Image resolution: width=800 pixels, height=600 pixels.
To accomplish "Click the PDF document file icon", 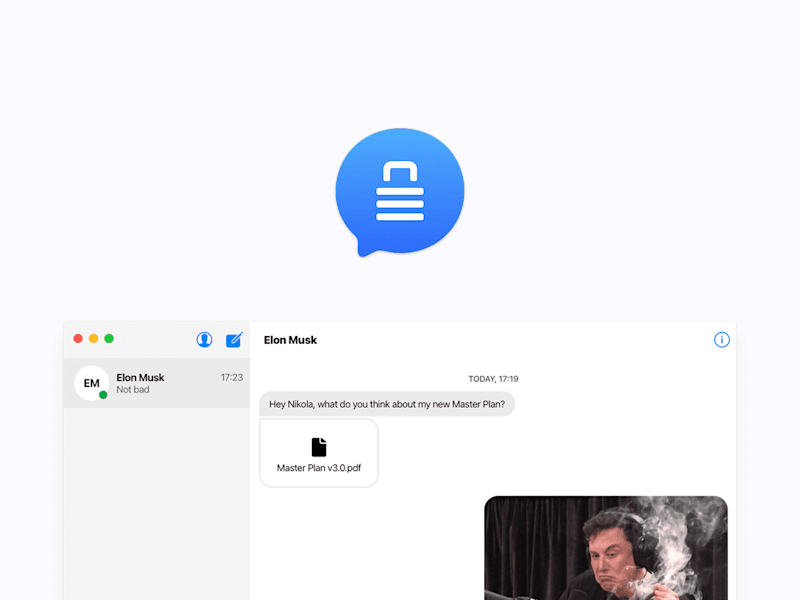I will (x=319, y=447).
